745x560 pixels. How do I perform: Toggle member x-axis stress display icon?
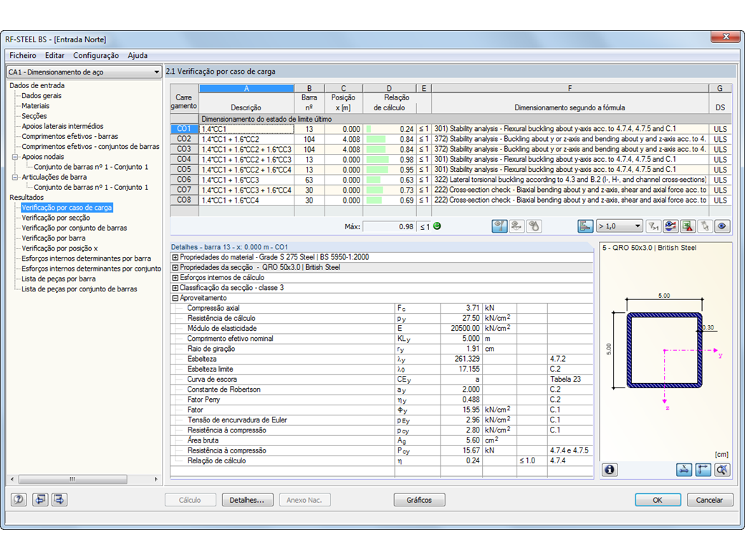coord(683,470)
